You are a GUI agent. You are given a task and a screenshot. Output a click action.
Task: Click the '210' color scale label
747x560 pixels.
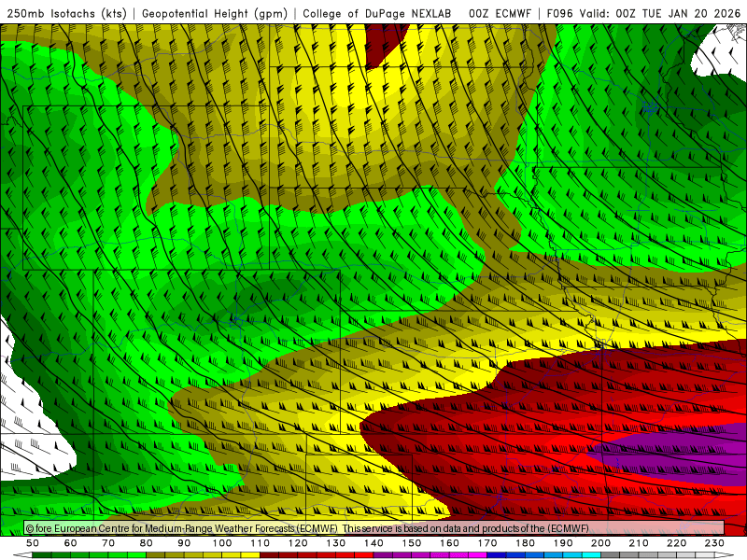point(639,543)
